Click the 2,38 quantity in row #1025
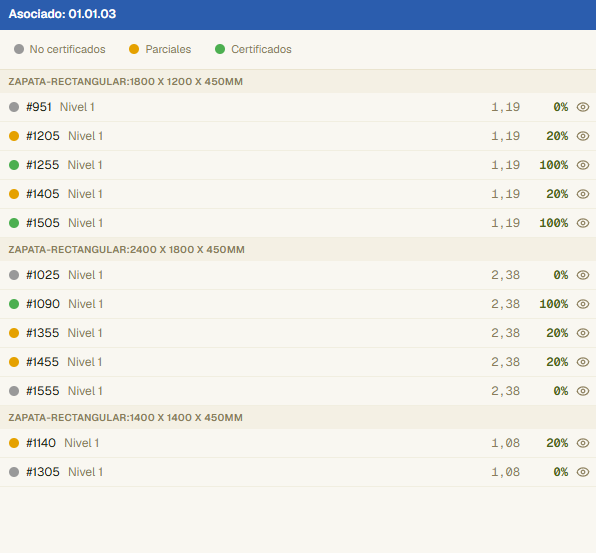The width and height of the screenshot is (596, 553). (506, 275)
